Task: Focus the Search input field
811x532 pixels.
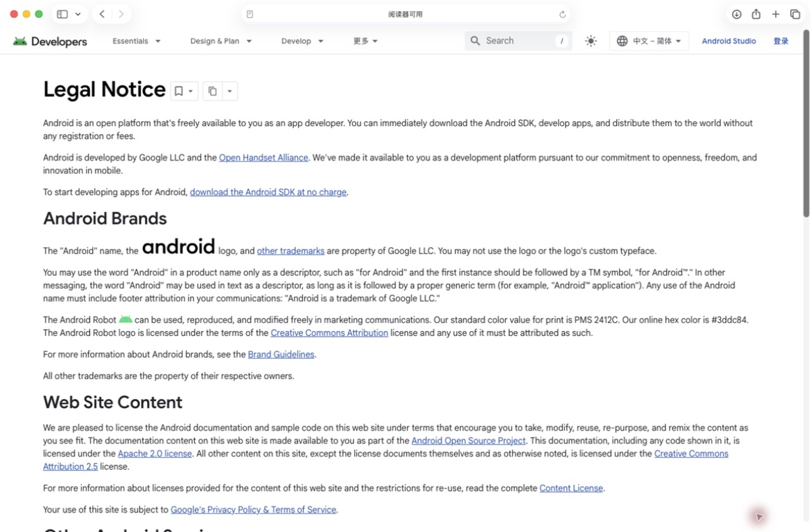Action: [518, 40]
